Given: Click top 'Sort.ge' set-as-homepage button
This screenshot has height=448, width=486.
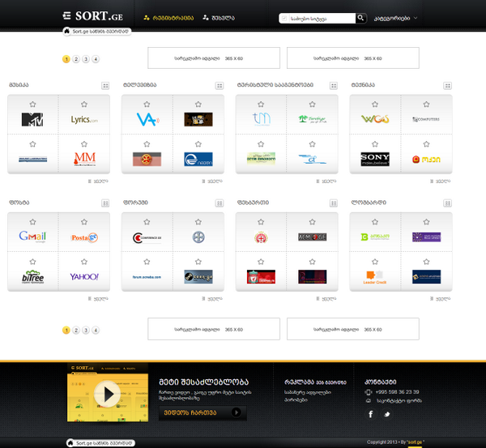Looking at the screenshot, I should [96, 32].
